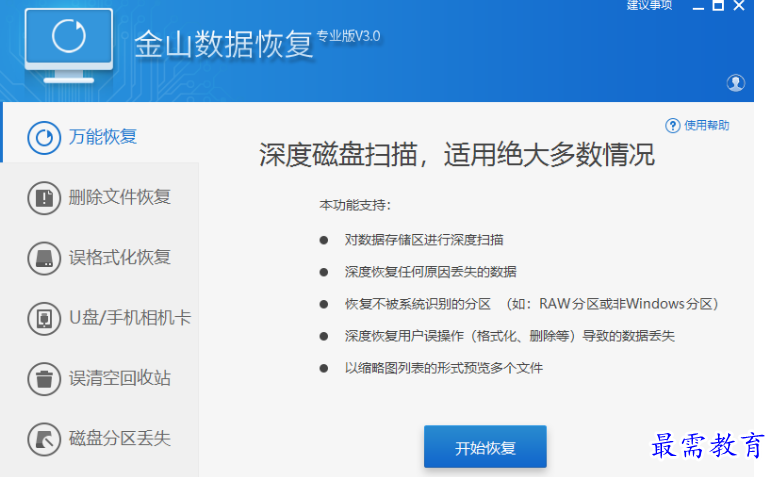Click text 恢复不被系统识别的分区

[418, 304]
